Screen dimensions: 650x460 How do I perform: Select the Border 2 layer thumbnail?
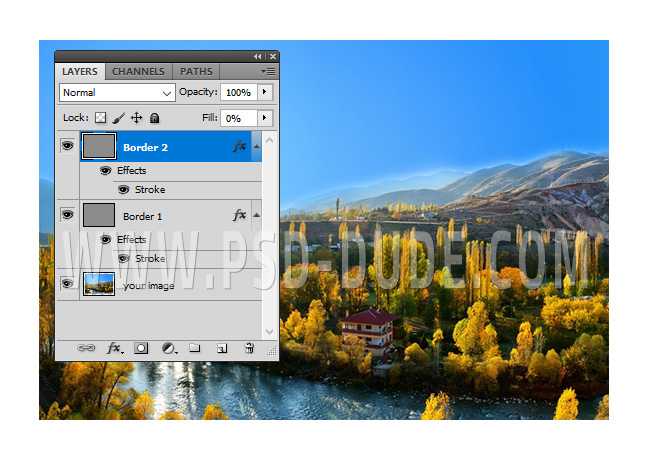click(99, 146)
